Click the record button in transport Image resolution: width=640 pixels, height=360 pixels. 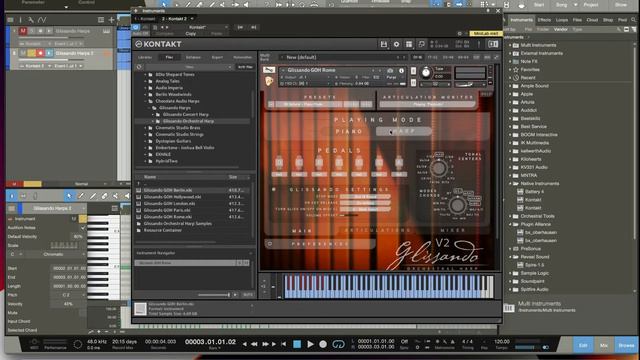[323, 344]
